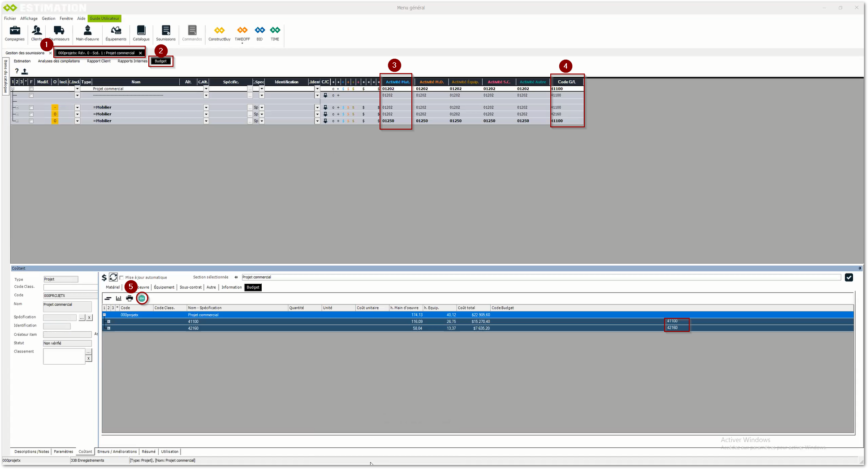The image size is (868, 469).
Task: Click the Guide Utilisateur button
Action: click(x=104, y=18)
